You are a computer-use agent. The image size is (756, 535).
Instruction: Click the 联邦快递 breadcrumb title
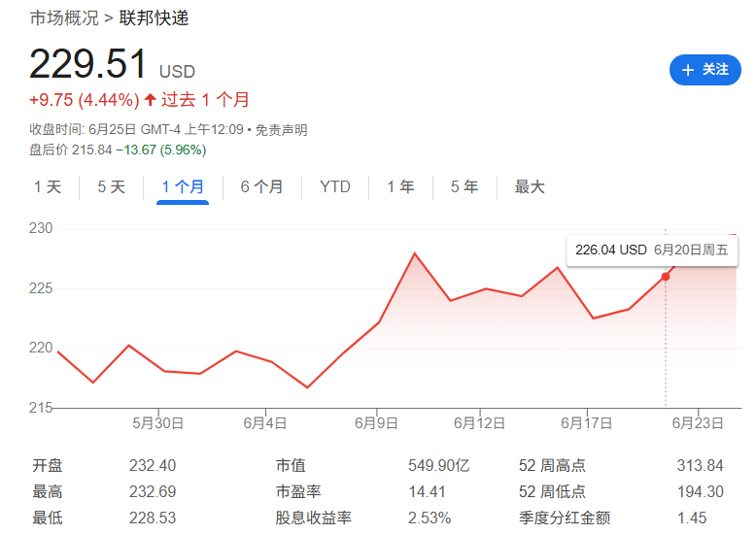(x=154, y=18)
